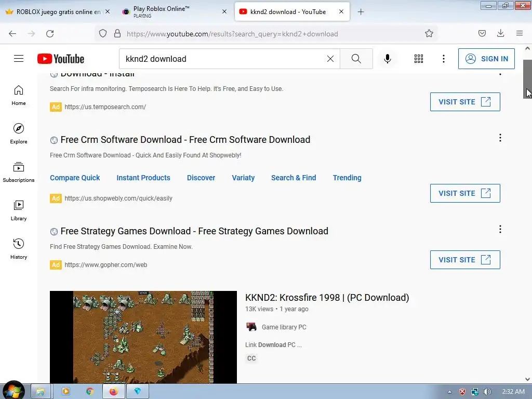This screenshot has width=532, height=399.
Task: Click the scrollbar down arrow
Action: point(527,379)
